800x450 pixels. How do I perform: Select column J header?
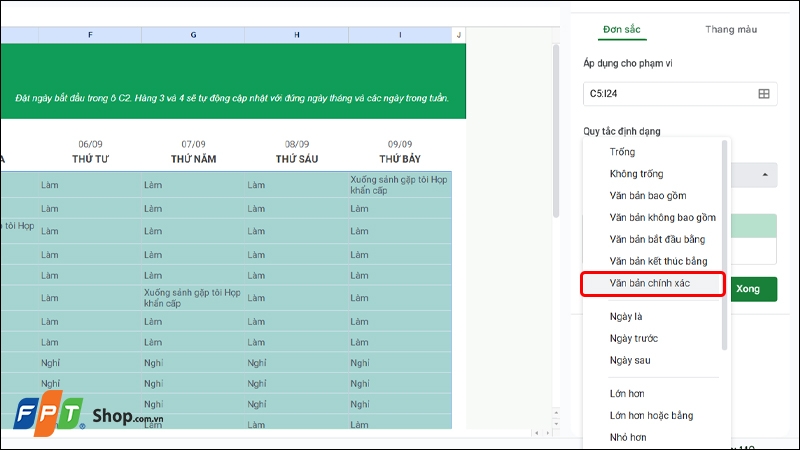(459, 35)
